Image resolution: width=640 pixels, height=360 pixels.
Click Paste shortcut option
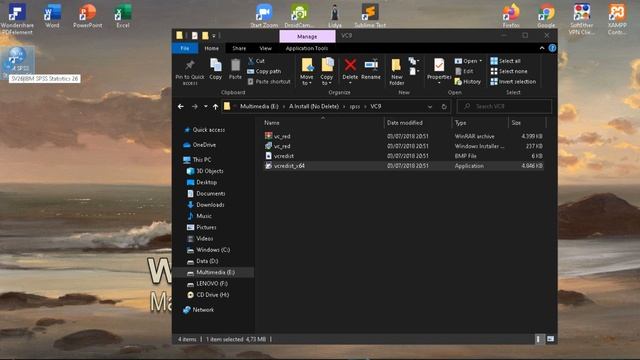point(269,82)
